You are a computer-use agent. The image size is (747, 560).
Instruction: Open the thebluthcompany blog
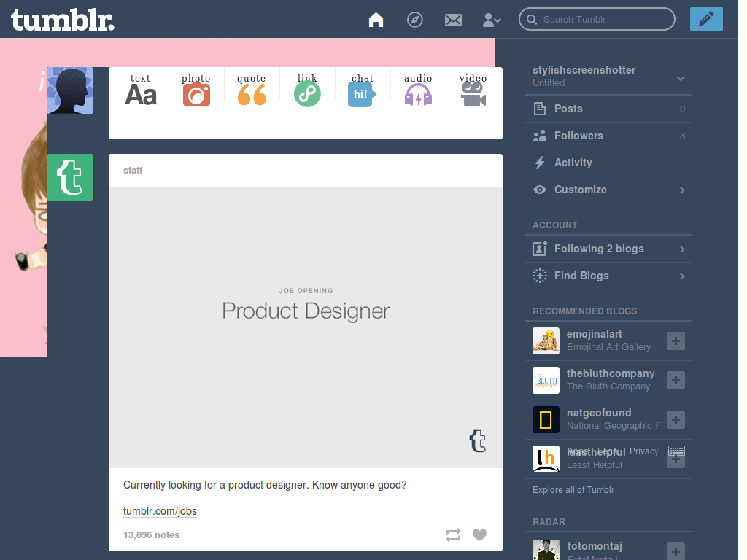coord(611,374)
